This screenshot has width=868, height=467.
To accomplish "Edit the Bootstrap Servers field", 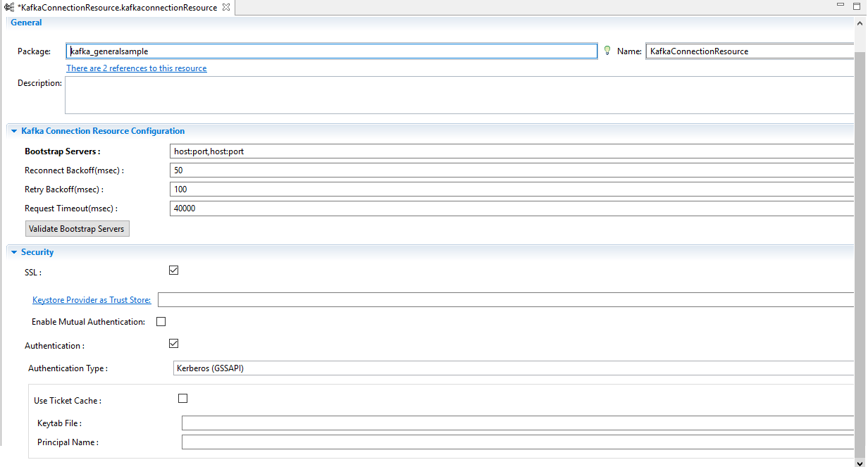I will pos(512,151).
